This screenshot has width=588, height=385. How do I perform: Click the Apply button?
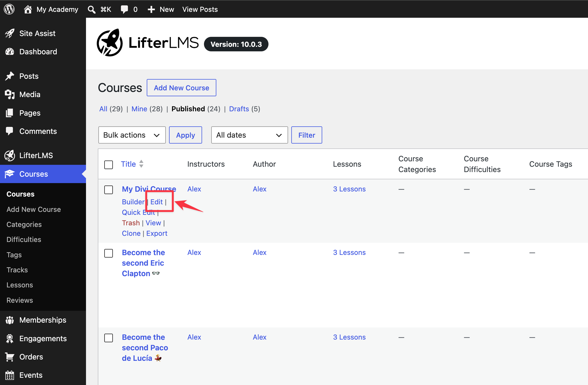(185, 135)
